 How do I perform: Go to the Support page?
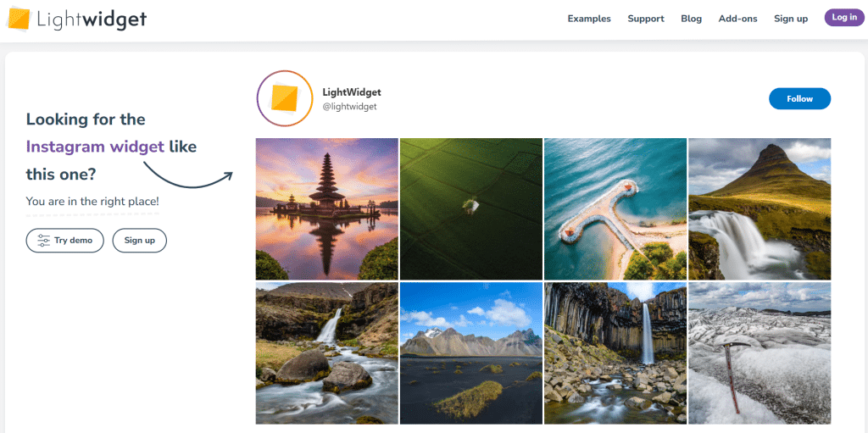(645, 19)
